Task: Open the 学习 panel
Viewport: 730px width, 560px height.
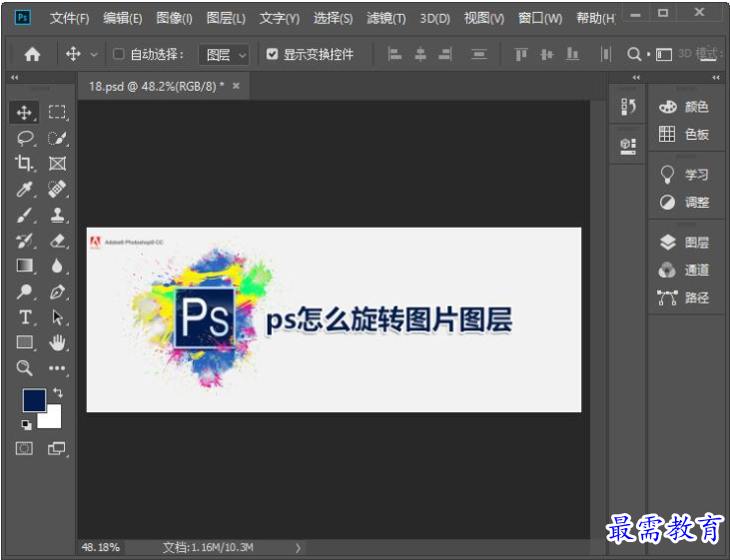Action: (684, 175)
